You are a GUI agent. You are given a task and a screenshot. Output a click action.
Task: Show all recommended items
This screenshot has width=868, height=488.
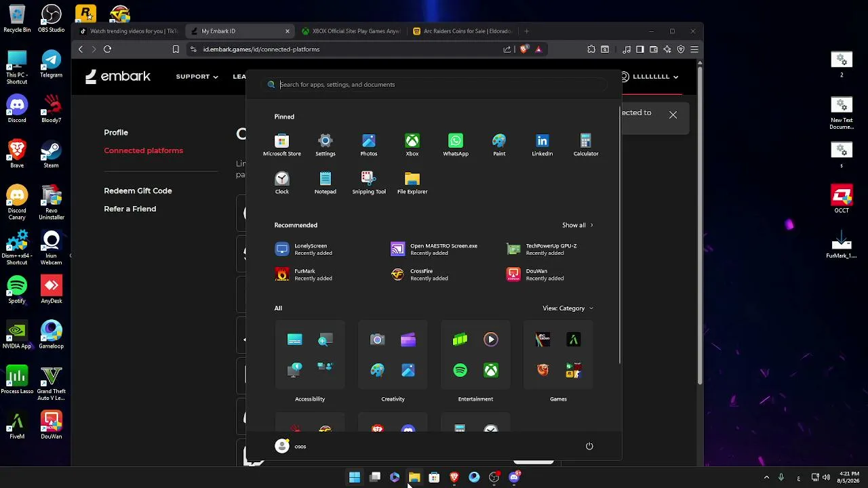coord(577,225)
